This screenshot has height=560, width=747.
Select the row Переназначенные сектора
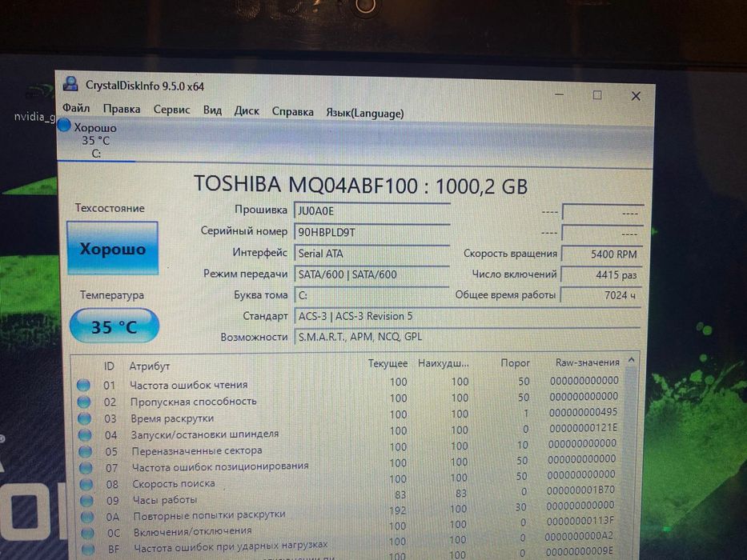click(349, 448)
